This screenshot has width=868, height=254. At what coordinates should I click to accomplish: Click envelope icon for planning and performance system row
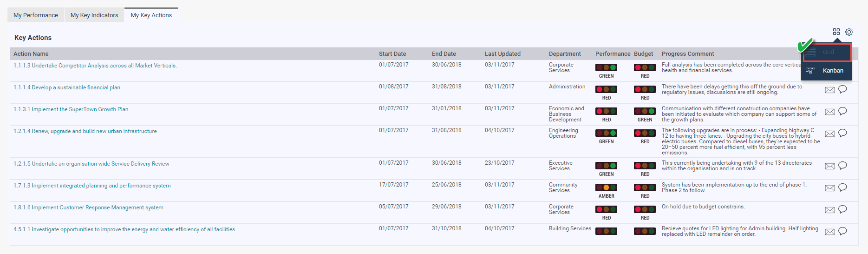point(830,188)
